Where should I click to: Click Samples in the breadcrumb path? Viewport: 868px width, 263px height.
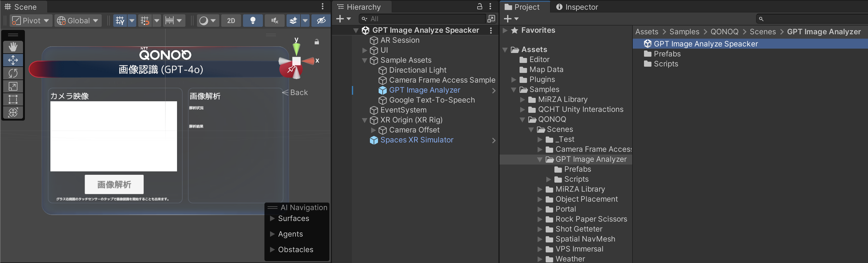click(x=684, y=32)
